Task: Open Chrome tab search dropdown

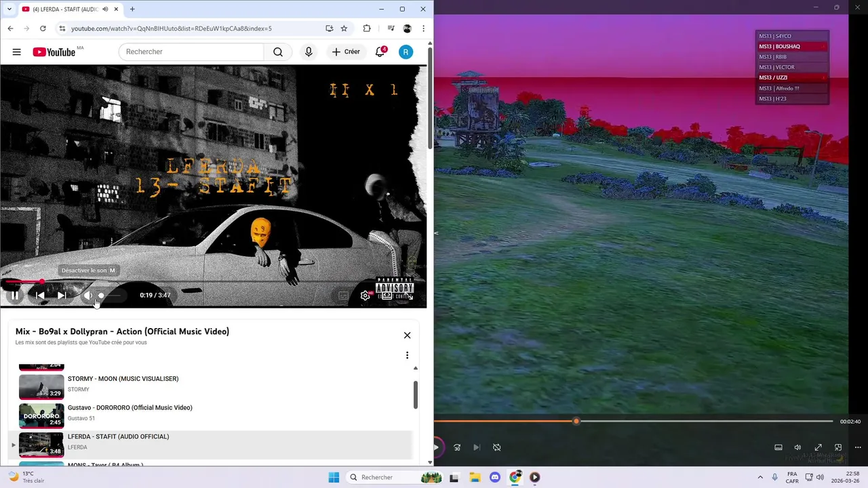Action: [9, 9]
